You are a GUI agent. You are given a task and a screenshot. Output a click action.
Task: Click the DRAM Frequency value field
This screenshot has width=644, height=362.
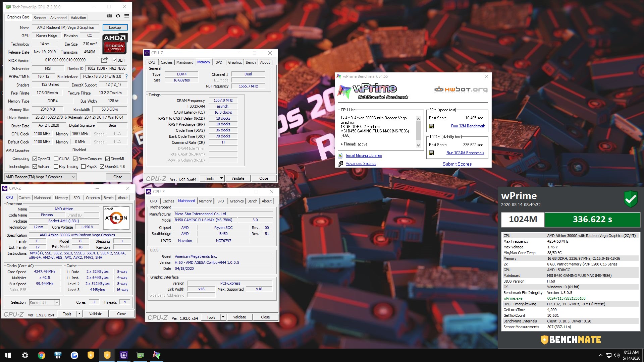click(x=223, y=100)
